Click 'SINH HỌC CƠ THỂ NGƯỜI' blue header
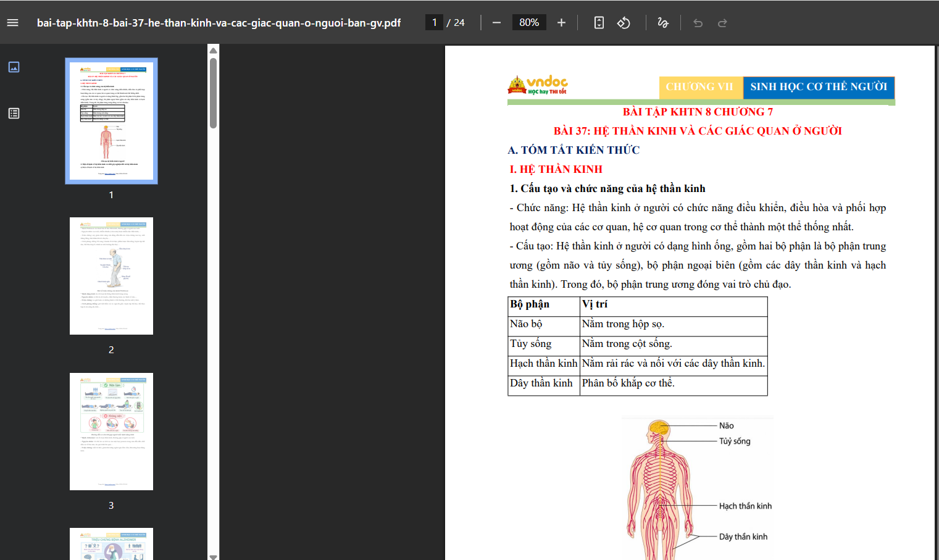Image resolution: width=939 pixels, height=560 pixels. [819, 87]
